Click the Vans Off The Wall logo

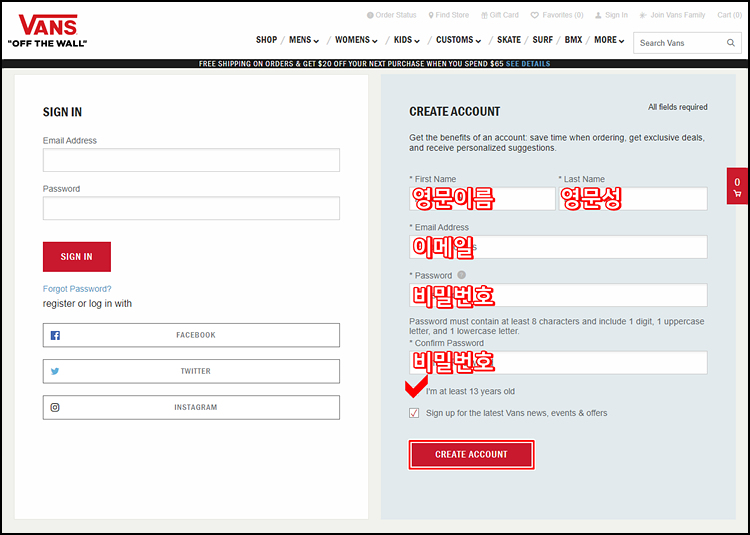click(47, 31)
